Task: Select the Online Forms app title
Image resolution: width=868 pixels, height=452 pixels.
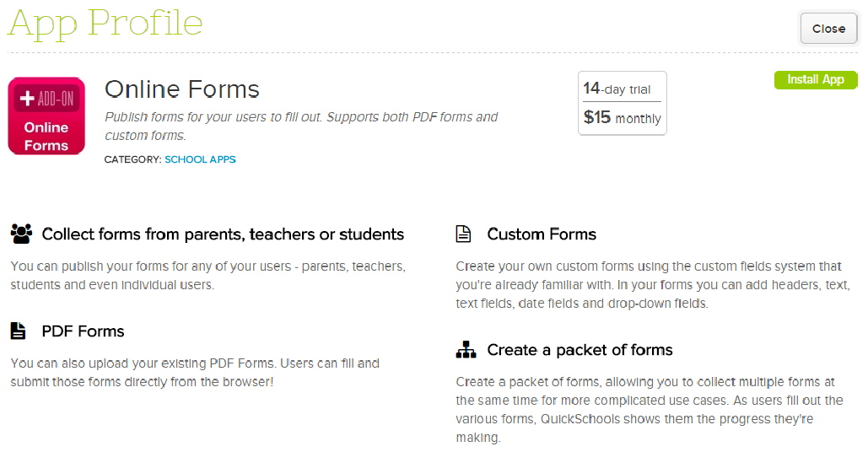Action: coord(182,89)
